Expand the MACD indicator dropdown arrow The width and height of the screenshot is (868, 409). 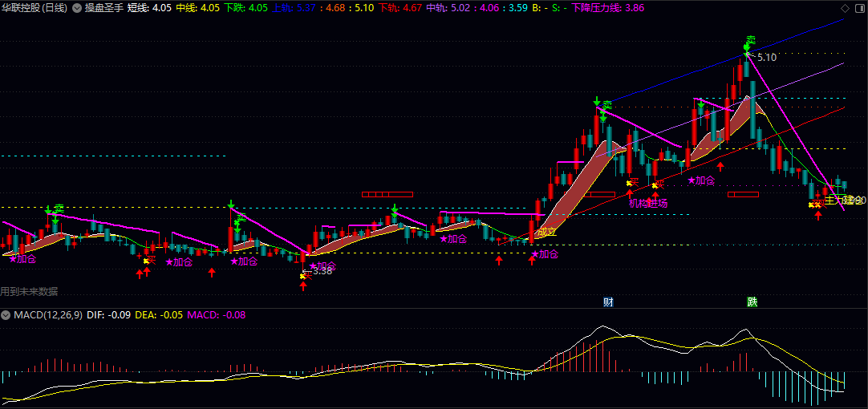click(x=6, y=315)
